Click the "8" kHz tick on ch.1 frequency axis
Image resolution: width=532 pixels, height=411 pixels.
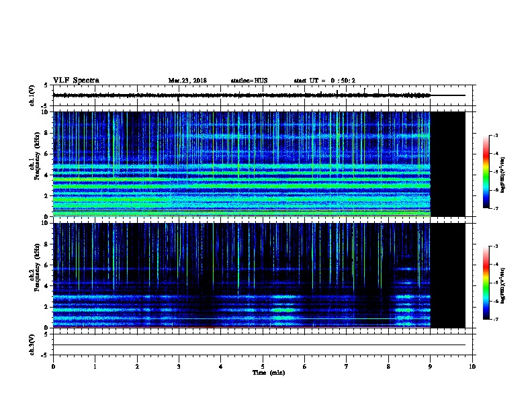(x=47, y=133)
